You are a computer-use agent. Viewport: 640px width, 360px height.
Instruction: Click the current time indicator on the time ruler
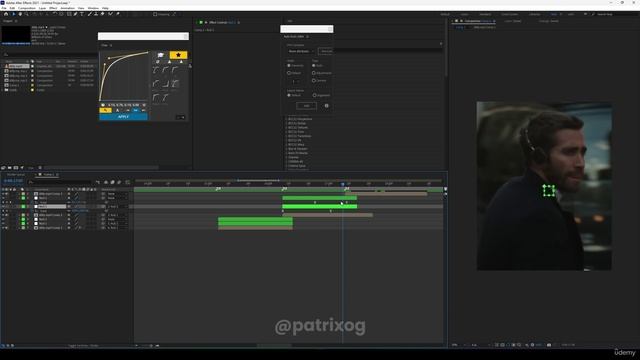342,184
